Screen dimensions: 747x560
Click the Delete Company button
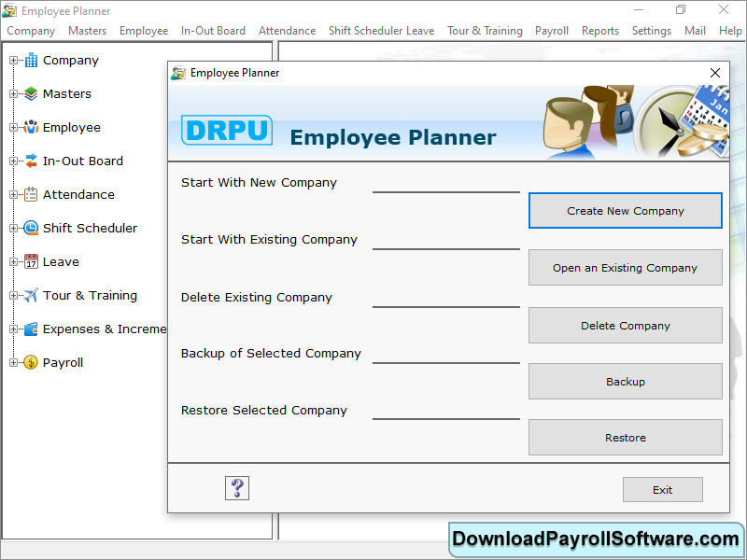click(x=626, y=325)
